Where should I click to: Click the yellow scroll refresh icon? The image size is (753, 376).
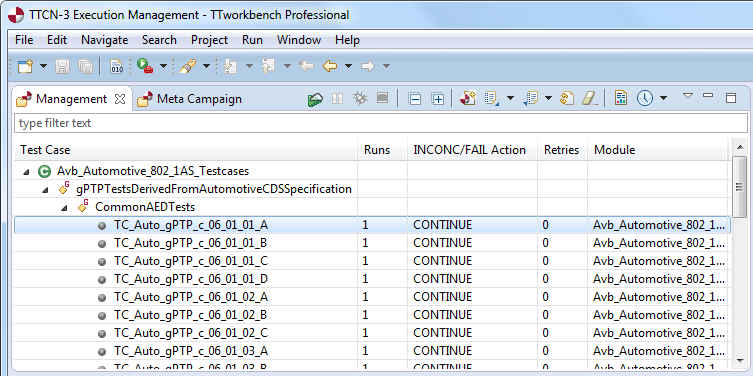568,99
